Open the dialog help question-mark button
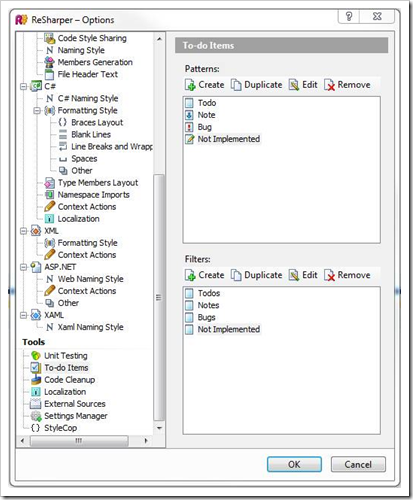The width and height of the screenshot is (413, 500). click(349, 16)
